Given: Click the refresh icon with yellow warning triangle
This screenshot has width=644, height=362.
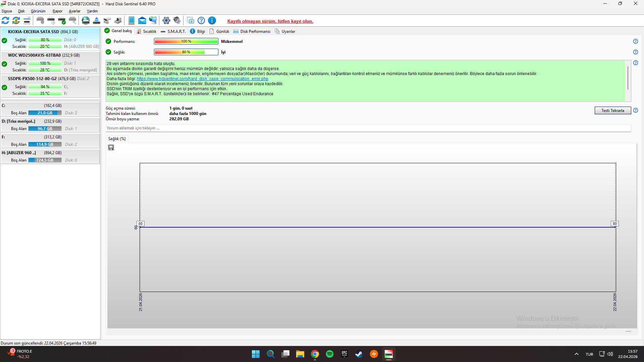Looking at the screenshot, I should click(16, 21).
